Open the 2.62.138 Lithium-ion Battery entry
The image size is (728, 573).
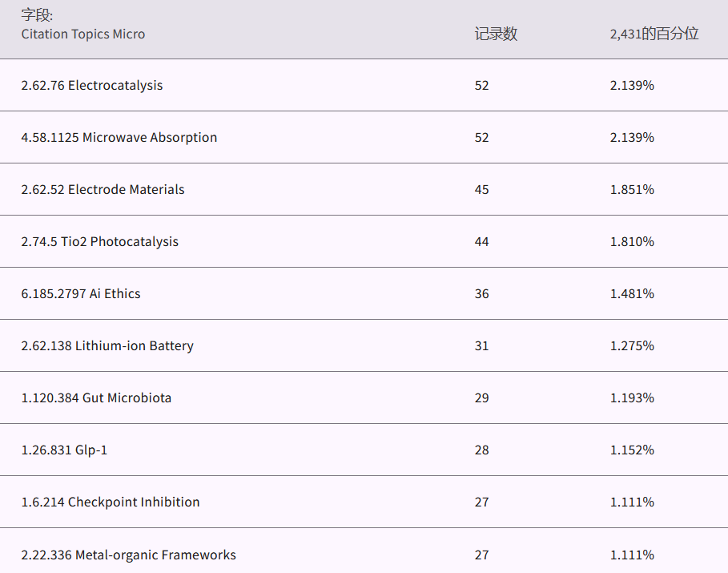tap(107, 345)
